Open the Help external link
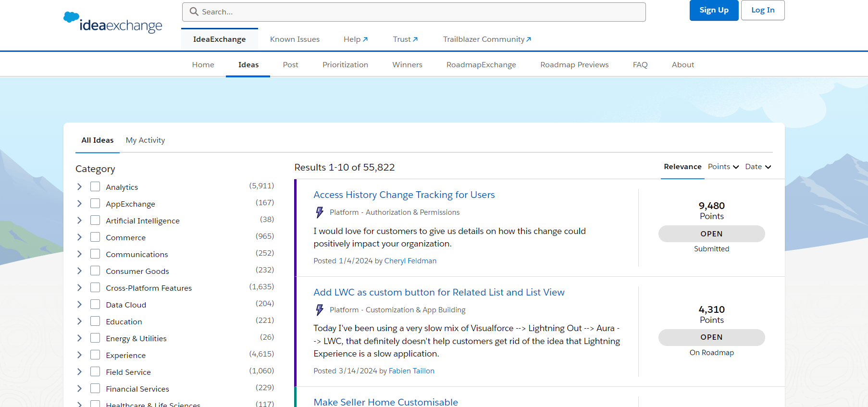Image resolution: width=868 pixels, height=407 pixels. coord(356,39)
